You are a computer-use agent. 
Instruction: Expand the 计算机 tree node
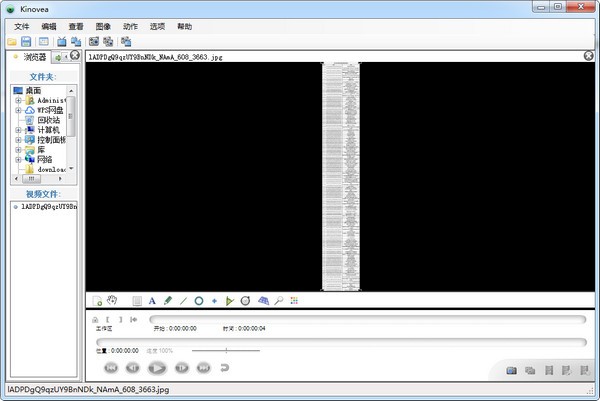18,130
